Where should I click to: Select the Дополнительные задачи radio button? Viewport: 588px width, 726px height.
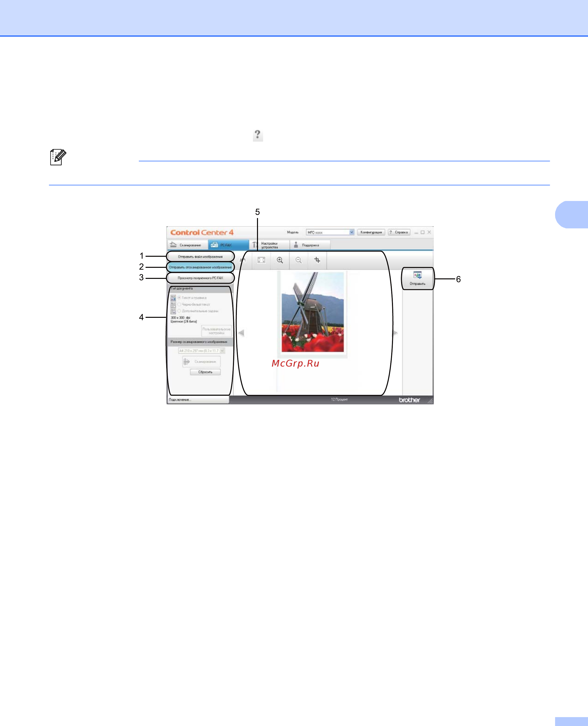179,311
